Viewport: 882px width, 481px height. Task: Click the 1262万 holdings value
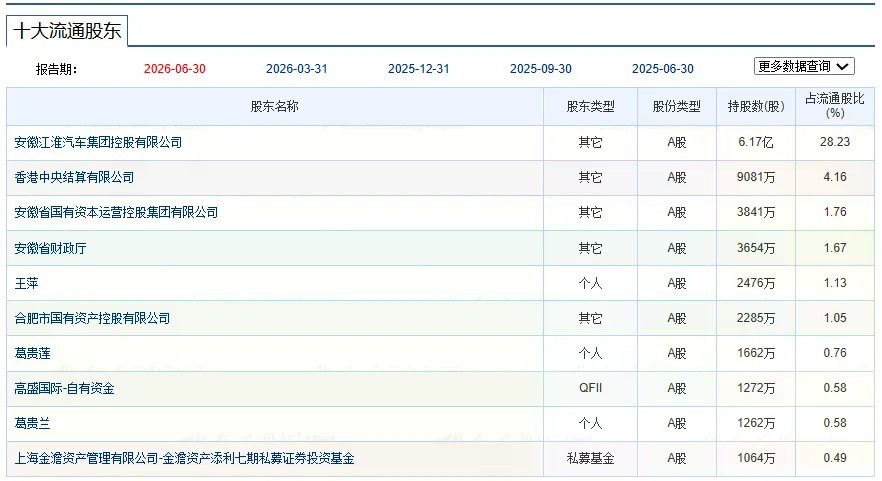755,423
